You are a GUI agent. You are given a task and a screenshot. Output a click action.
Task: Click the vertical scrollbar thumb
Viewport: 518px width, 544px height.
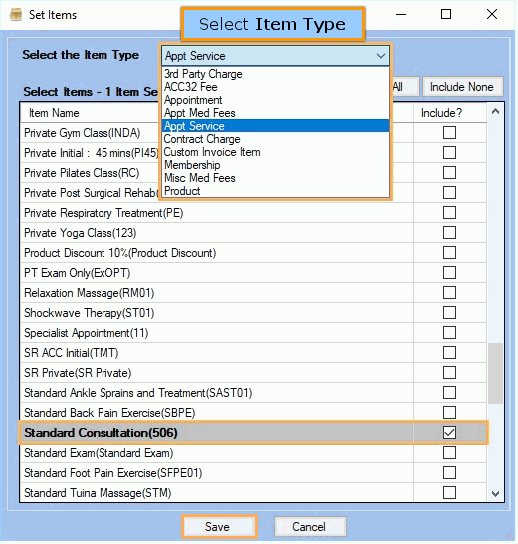click(495, 373)
